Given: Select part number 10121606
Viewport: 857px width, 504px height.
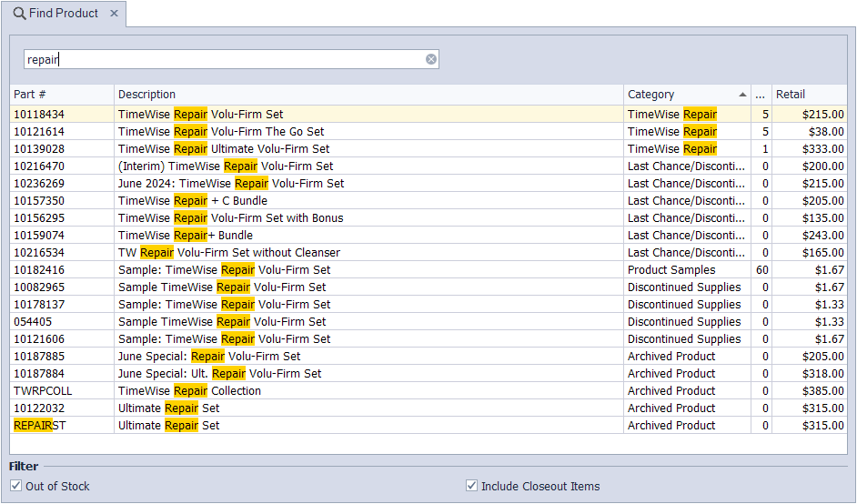Looking at the screenshot, I should [39, 339].
